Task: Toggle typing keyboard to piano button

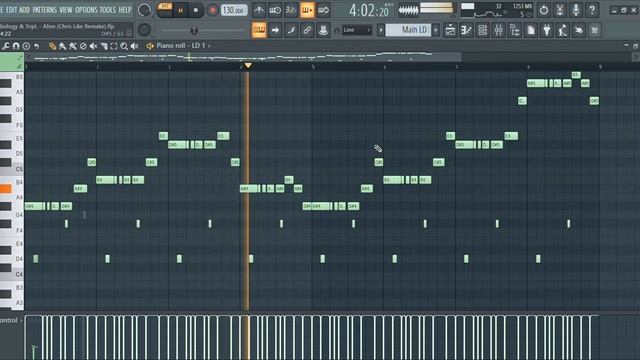Action: pos(259,30)
